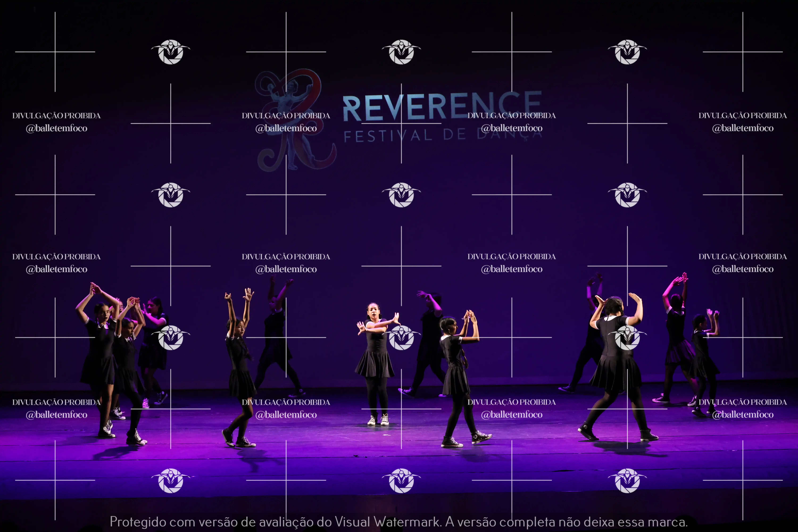This screenshot has height=532, width=798.
Task: Click the bottom-center lotus camera watermark logo
Action: 401,480
